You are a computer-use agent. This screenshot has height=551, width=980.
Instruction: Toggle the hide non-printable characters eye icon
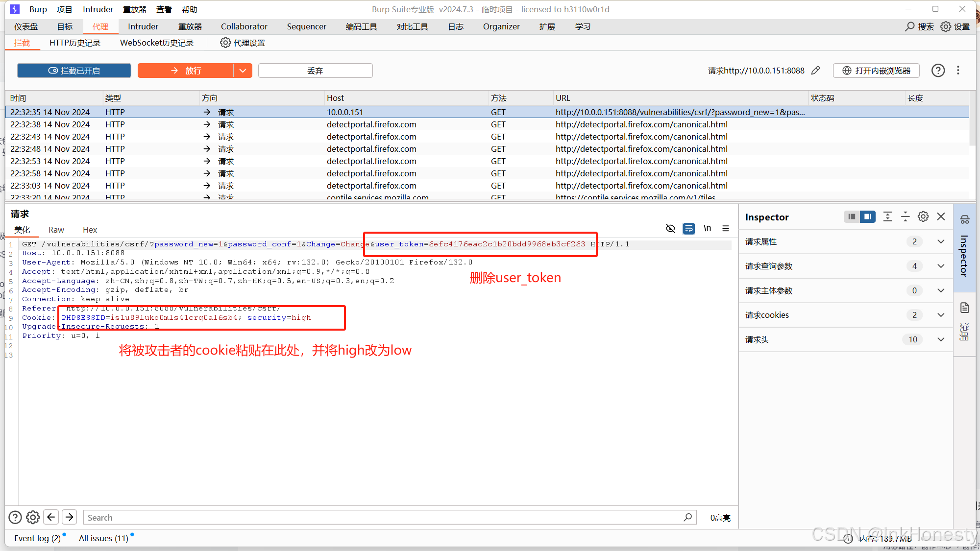click(670, 228)
